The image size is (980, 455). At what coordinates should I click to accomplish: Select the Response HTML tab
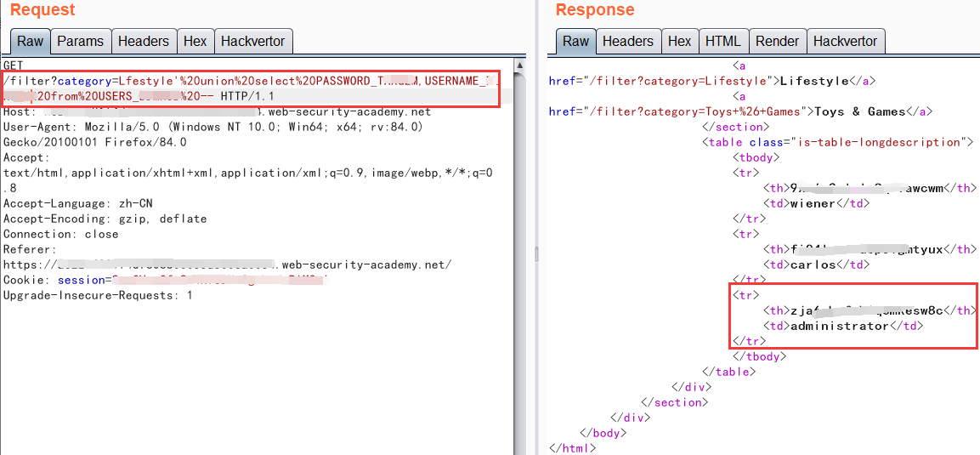(722, 41)
